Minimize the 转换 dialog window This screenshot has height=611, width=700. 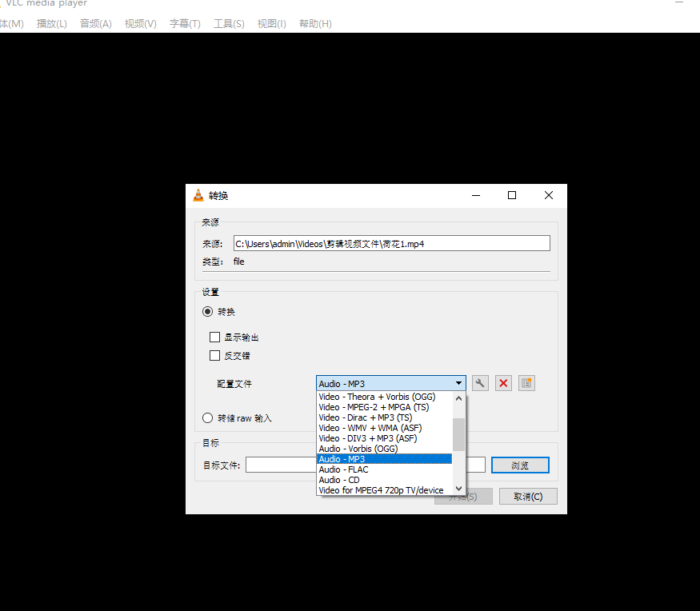[476, 195]
